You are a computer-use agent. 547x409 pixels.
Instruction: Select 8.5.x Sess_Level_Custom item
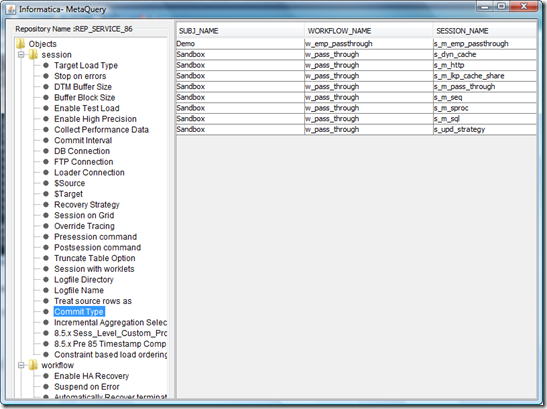110,333
